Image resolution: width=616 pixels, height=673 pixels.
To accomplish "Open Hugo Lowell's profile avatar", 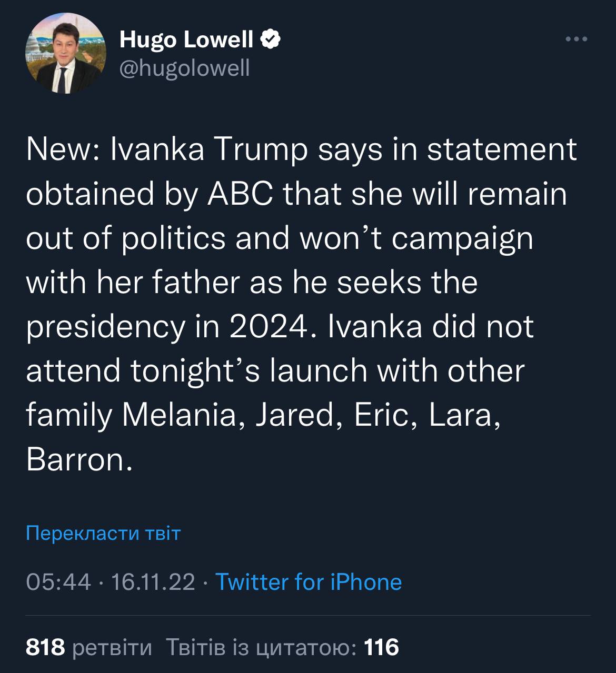I will coord(65,55).
